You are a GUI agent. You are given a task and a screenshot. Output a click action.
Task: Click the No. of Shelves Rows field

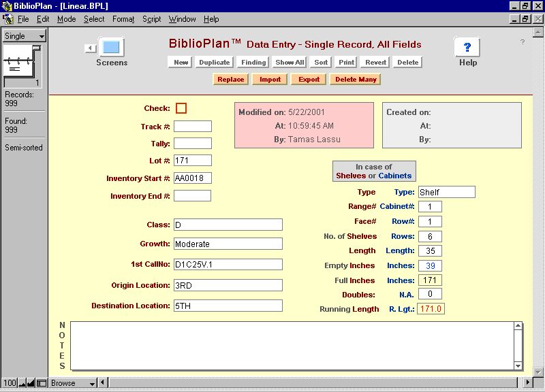click(430, 236)
